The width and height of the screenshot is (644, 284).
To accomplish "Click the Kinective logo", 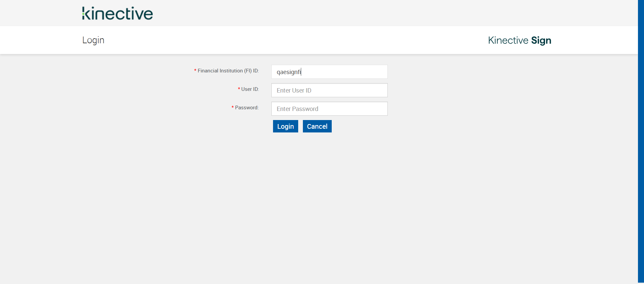I will [x=117, y=13].
